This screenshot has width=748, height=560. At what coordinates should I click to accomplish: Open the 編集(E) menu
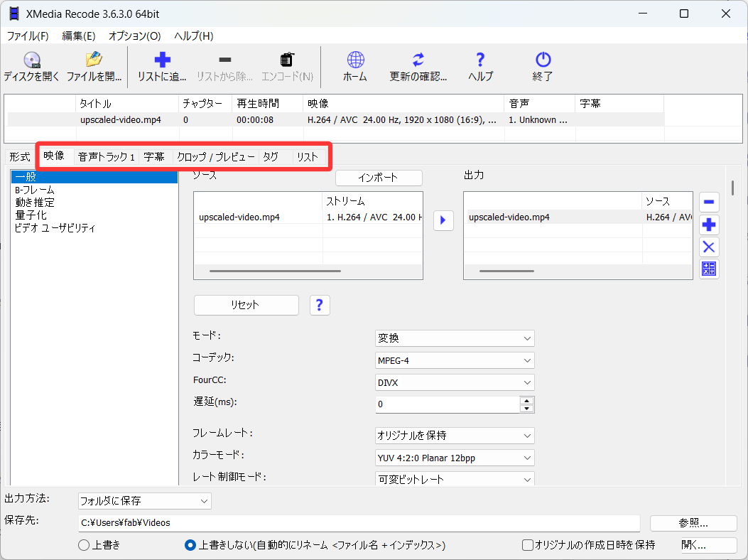pos(79,36)
